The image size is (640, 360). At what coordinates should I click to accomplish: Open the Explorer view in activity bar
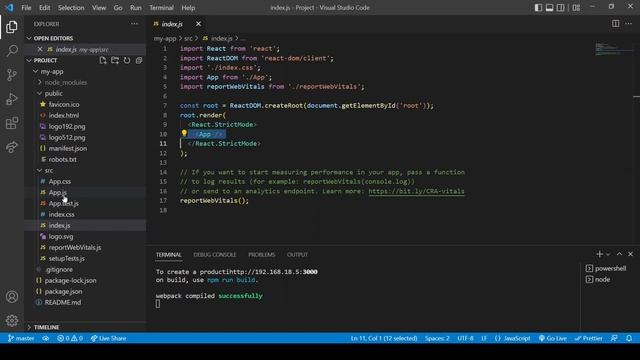pyautogui.click(x=12, y=27)
